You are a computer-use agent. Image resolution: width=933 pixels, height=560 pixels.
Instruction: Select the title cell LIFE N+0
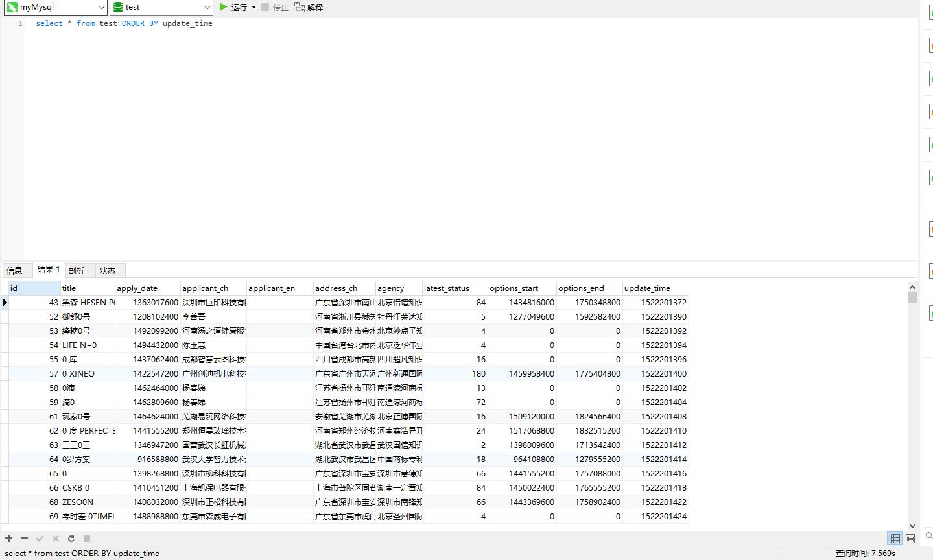(88, 345)
